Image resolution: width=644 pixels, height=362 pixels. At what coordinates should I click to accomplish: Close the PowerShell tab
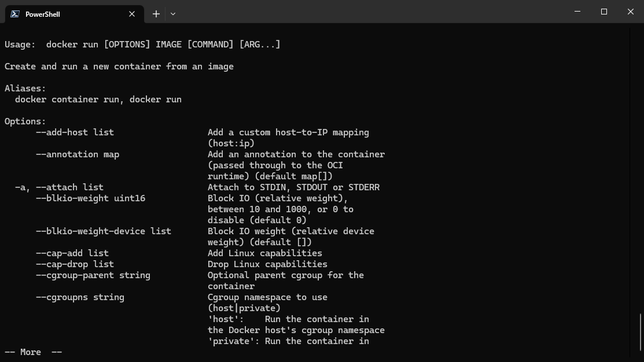(132, 14)
